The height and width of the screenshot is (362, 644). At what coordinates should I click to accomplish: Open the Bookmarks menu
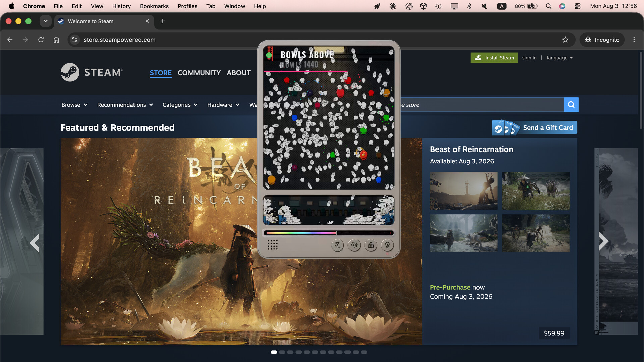pos(154,6)
